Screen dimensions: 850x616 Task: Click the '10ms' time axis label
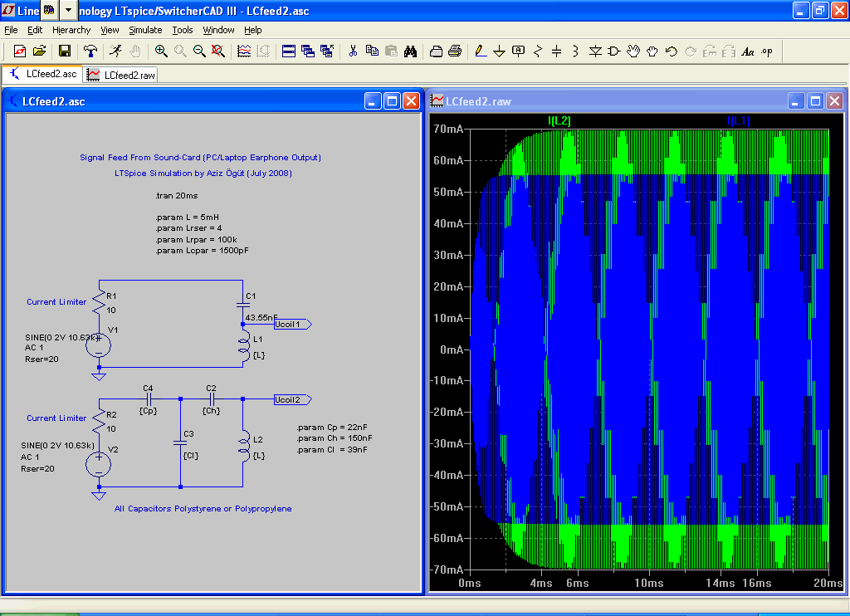coord(649,583)
